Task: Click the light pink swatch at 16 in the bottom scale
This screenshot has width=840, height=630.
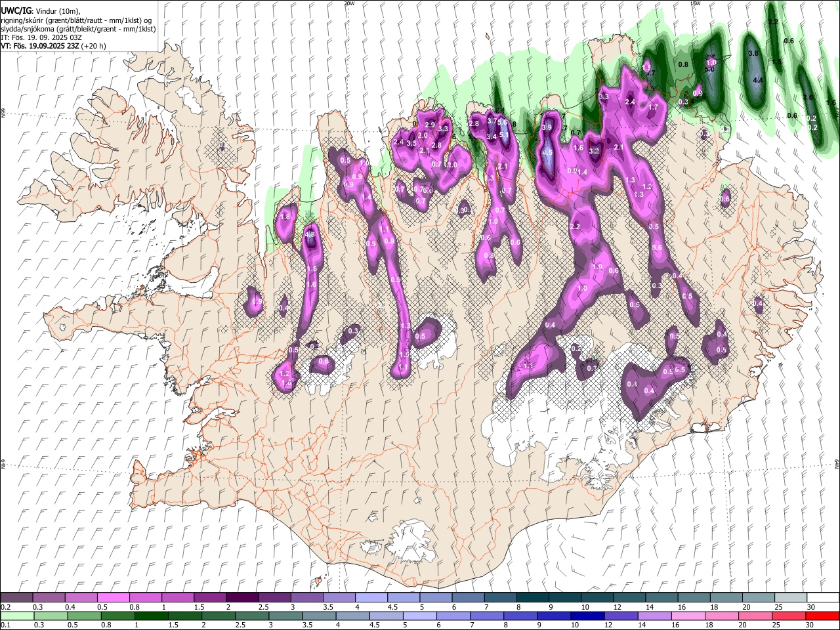Action: point(688,616)
